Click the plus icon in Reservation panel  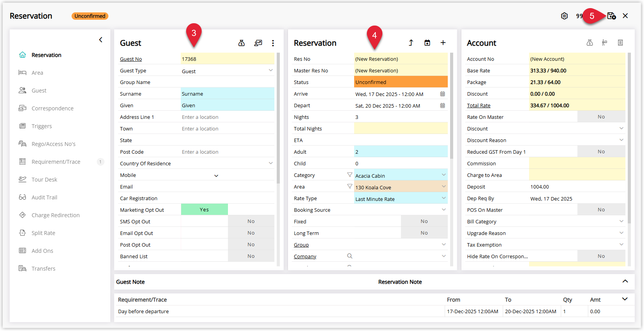(443, 43)
